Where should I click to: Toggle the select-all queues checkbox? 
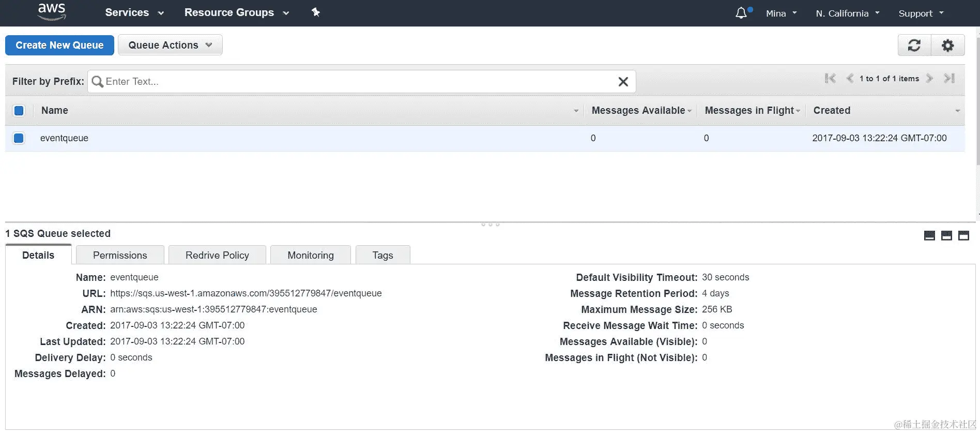point(19,111)
